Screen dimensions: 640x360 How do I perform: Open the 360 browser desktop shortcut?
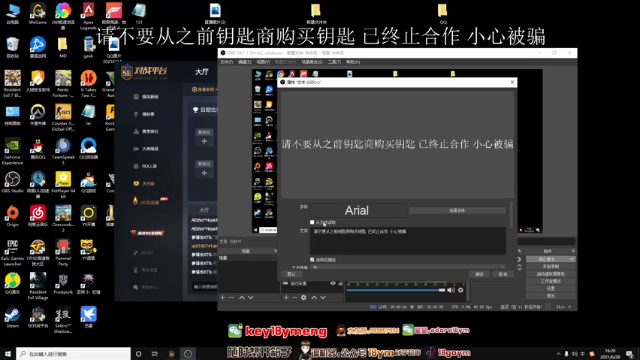[63, 16]
